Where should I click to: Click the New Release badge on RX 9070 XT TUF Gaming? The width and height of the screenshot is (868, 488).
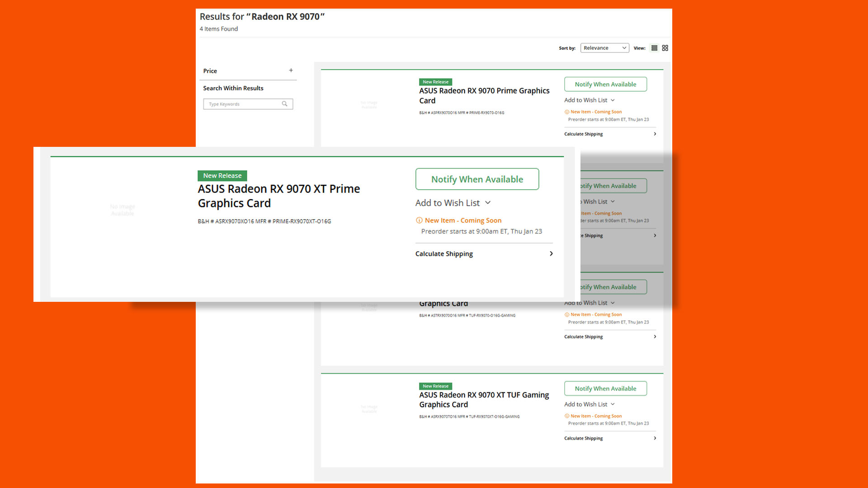tap(435, 385)
